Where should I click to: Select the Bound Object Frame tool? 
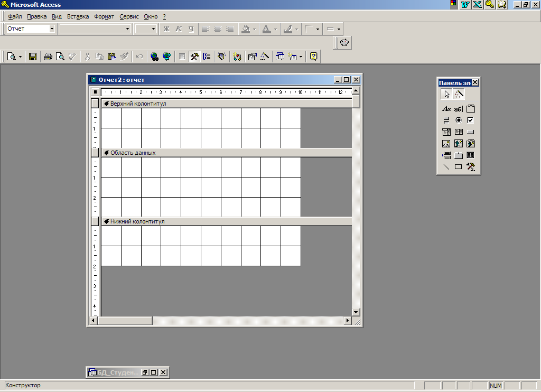pos(471,144)
